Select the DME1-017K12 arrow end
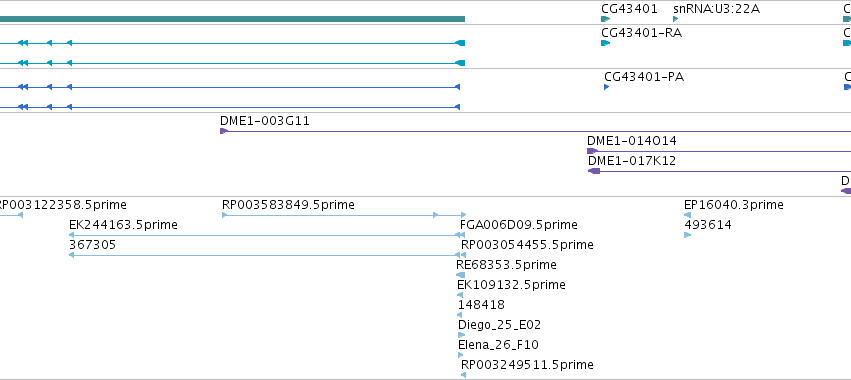Viewport: 851px width, 380px height. [594, 171]
